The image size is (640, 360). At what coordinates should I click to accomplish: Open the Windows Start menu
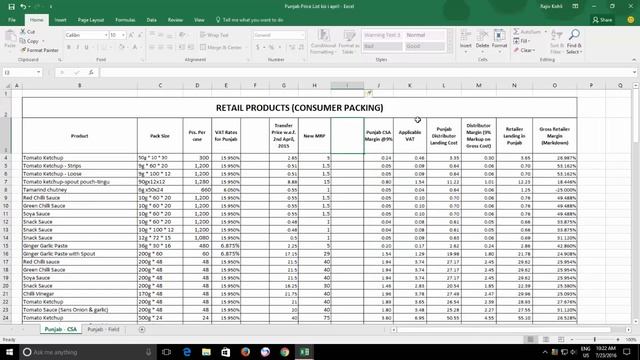click(x=9, y=352)
